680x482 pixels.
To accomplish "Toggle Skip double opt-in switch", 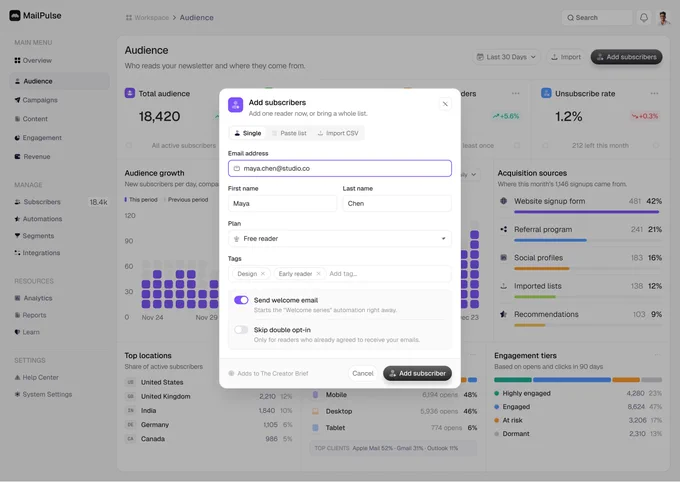I will point(241,330).
